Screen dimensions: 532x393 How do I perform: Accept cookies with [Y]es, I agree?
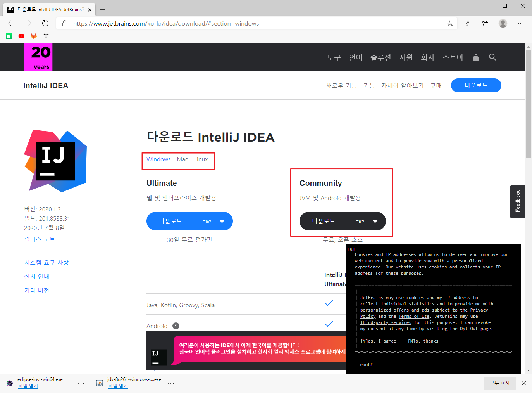tap(378, 341)
